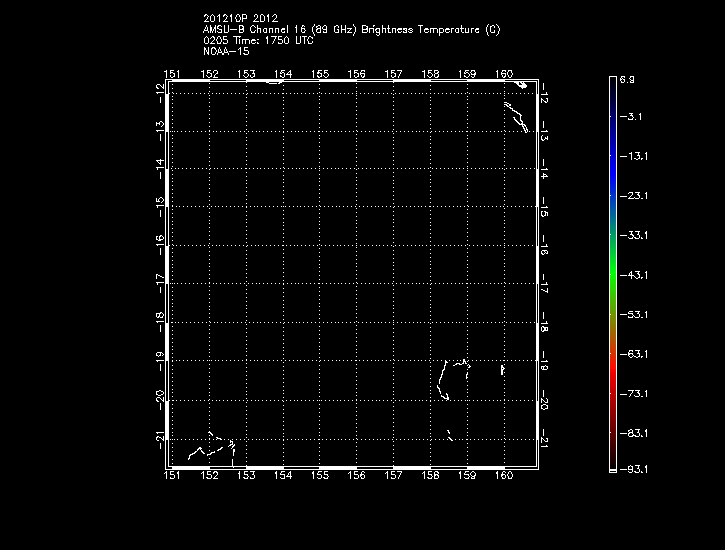Select the 6.9 maximum value on color scale
This screenshot has width=725, height=550.
(x=627, y=78)
